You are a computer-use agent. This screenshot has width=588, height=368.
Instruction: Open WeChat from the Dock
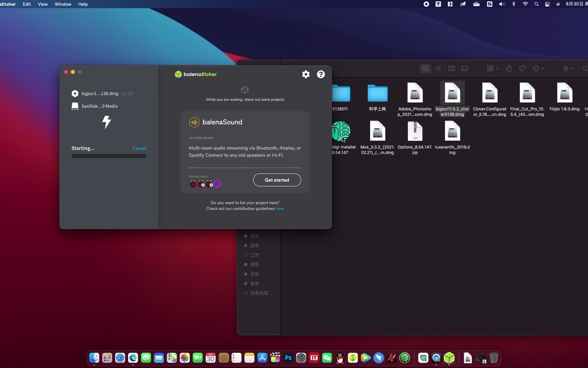[x=327, y=358]
